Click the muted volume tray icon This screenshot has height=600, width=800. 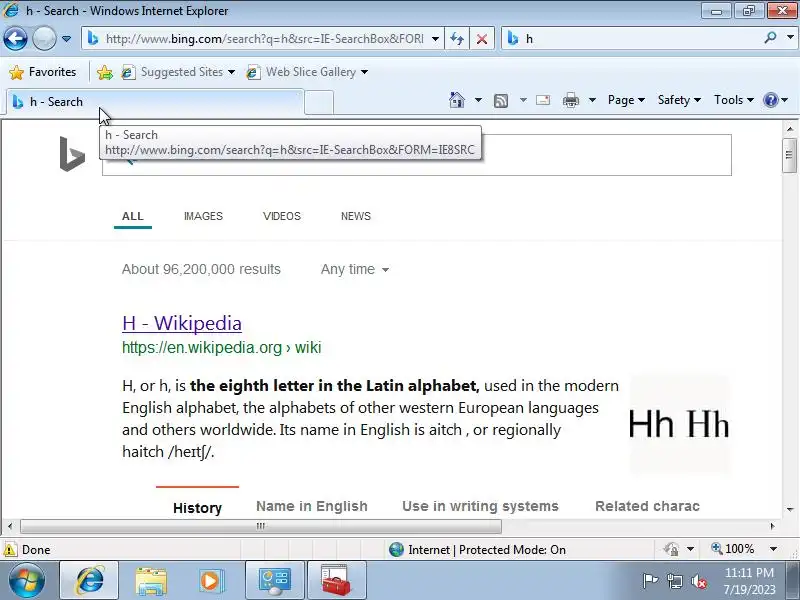(x=699, y=581)
